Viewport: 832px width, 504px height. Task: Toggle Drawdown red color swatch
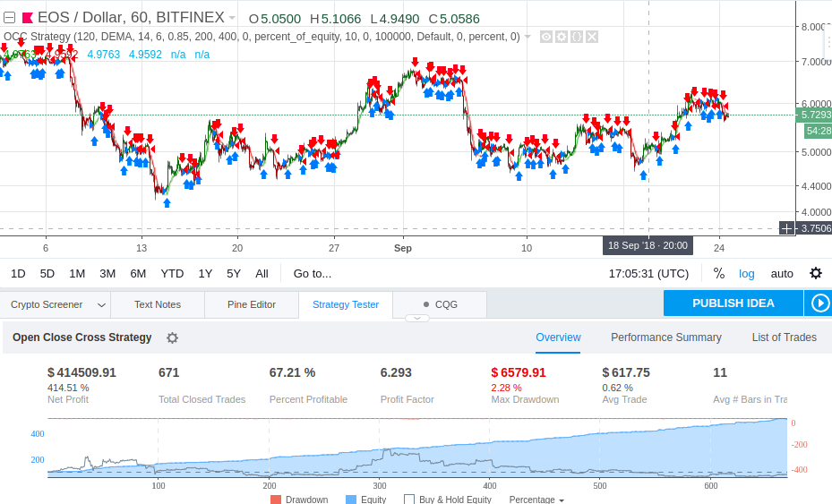pyautogui.click(x=275, y=500)
